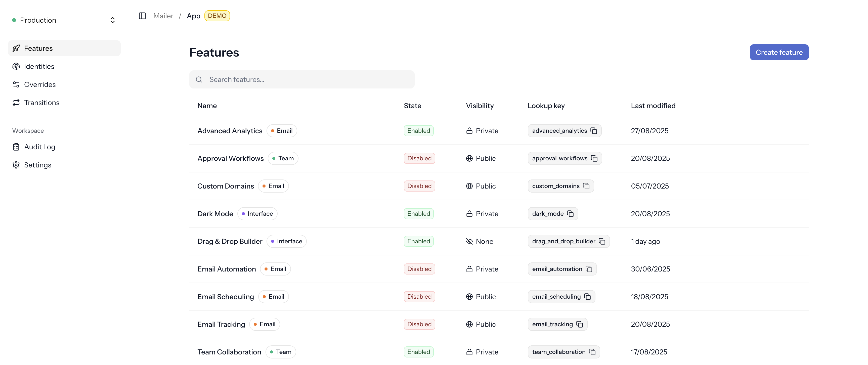Click the Create feature button

(x=779, y=52)
